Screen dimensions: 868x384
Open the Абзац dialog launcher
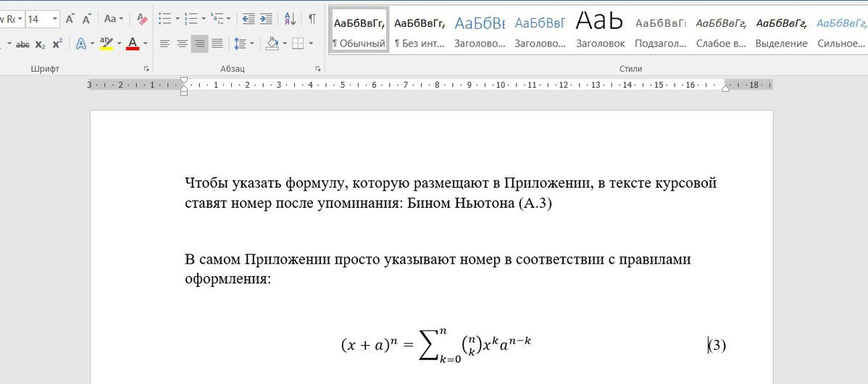coord(317,69)
